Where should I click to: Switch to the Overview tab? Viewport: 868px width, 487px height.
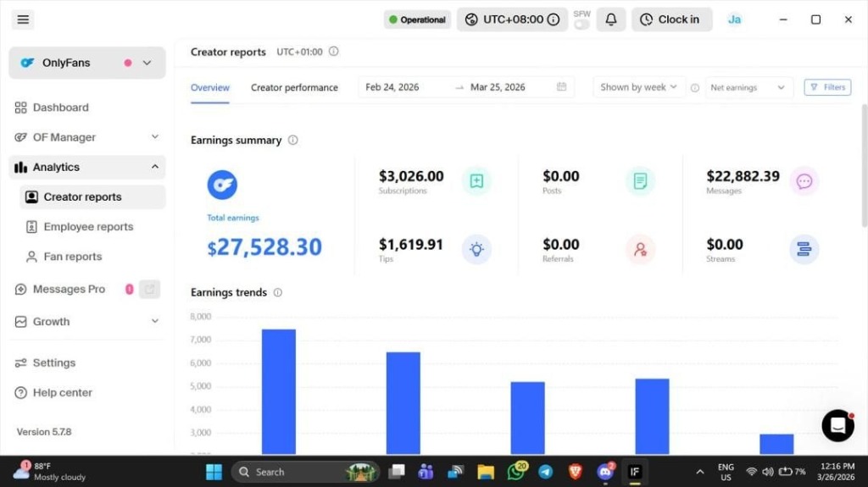tap(210, 87)
